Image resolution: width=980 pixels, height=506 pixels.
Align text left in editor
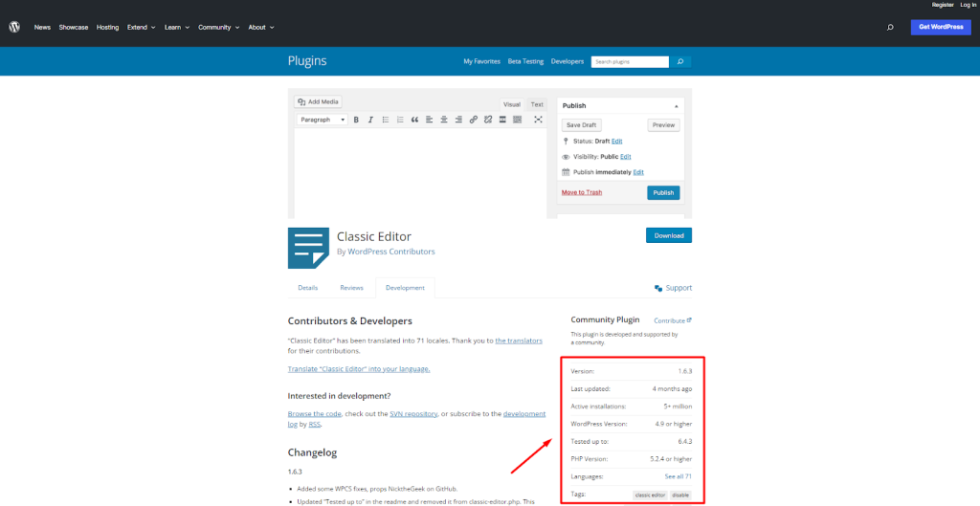[430, 120]
